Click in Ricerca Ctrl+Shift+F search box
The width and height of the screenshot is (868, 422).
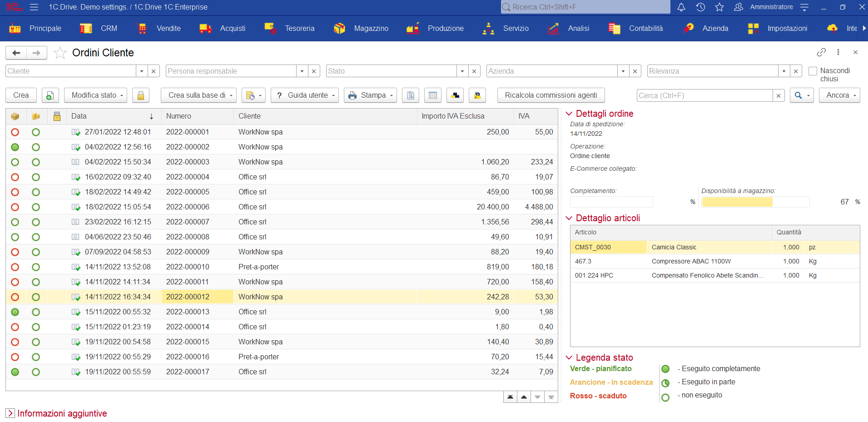(585, 7)
